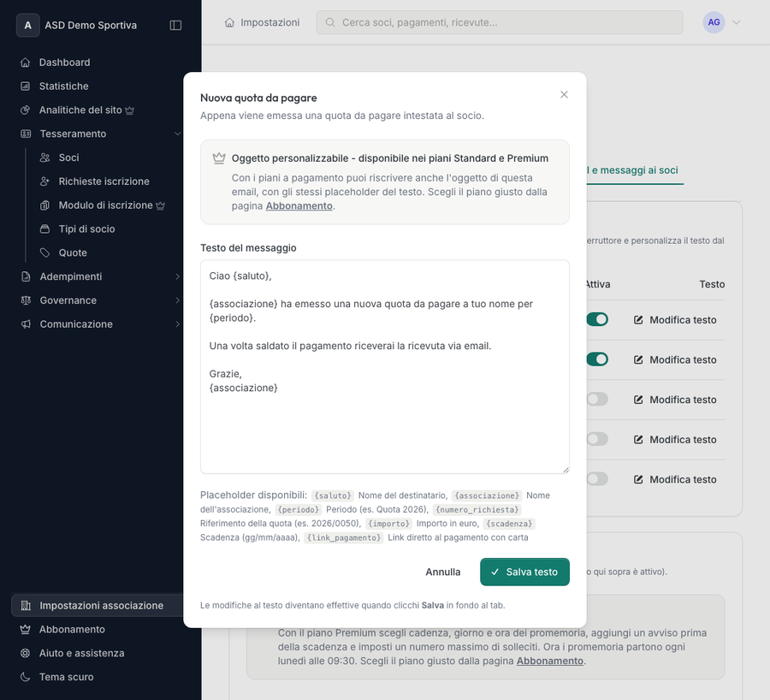770x700 pixels.
Task: Enable the third Attiva switch
Action: (597, 400)
